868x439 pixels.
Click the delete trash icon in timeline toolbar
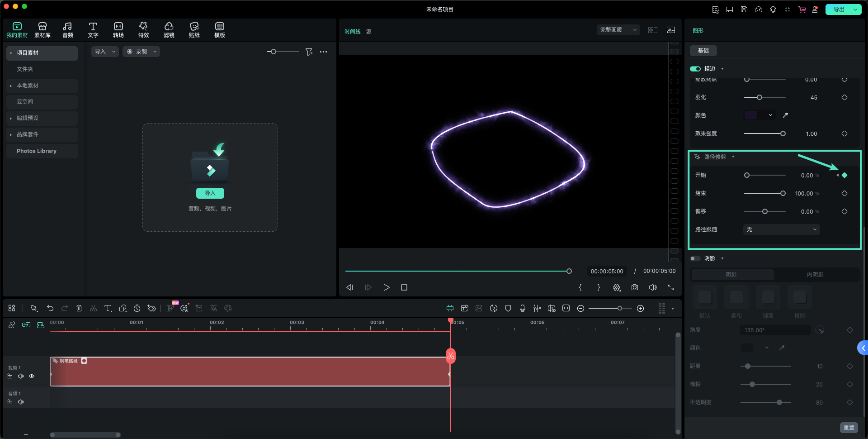pos(79,308)
